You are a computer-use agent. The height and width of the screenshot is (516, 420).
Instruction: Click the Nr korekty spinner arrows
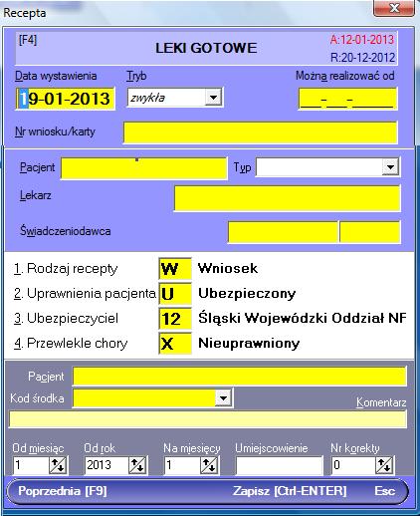tap(384, 465)
